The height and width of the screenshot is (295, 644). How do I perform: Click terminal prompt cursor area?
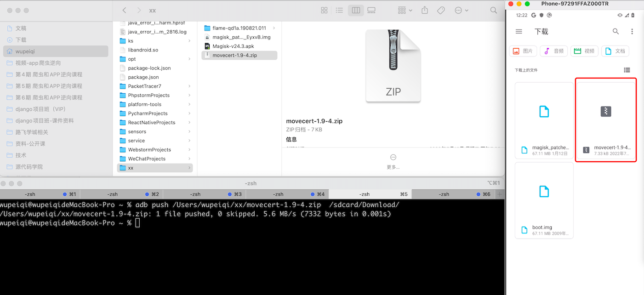click(137, 223)
